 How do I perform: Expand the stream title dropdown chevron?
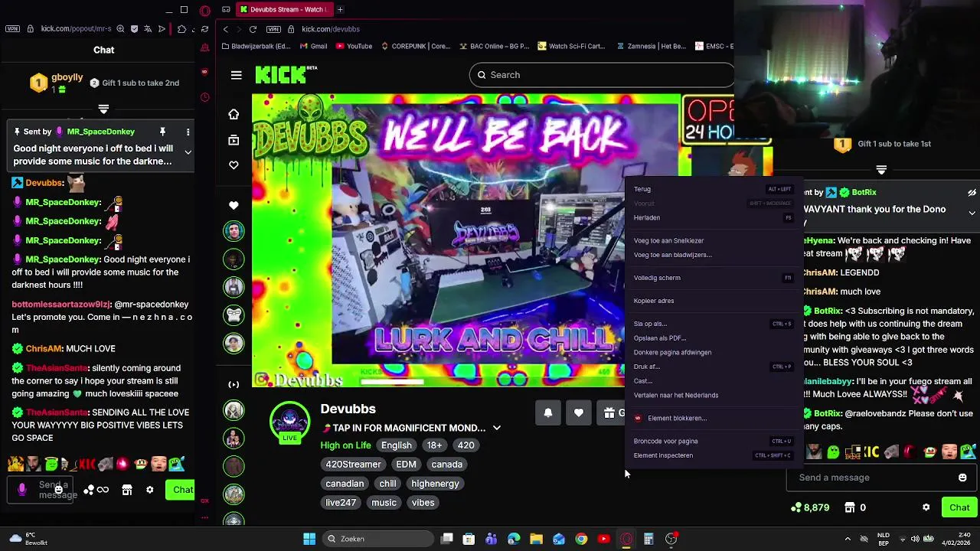[496, 428]
